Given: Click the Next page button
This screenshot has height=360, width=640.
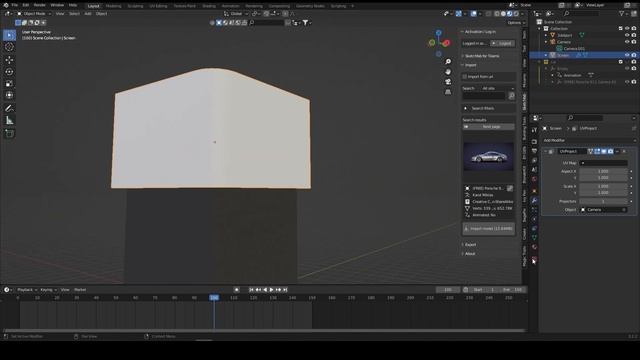Looking at the screenshot, I should click(x=489, y=127).
